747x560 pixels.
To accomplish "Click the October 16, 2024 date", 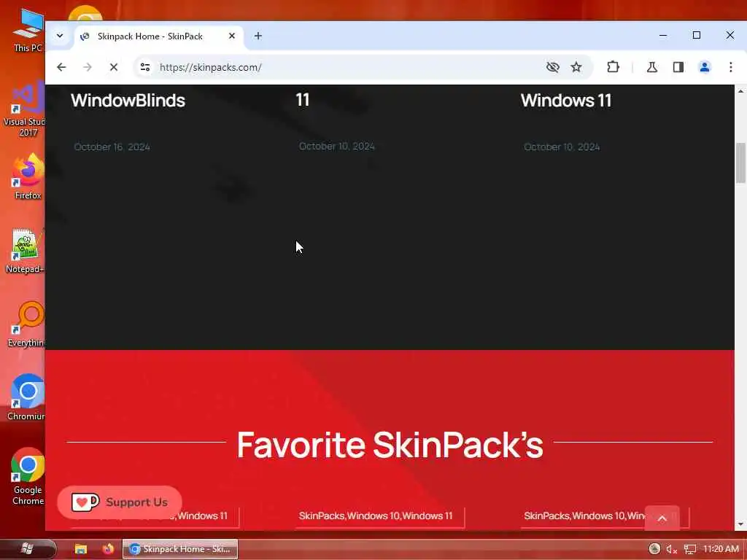I will (112, 147).
